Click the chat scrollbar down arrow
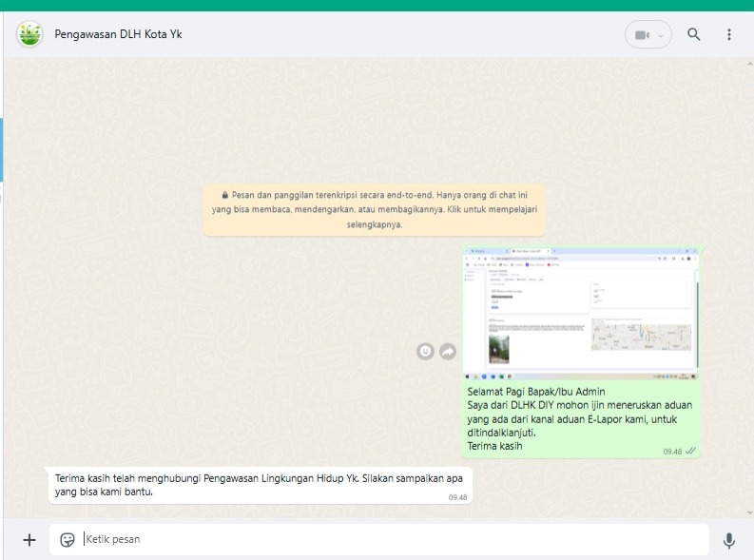754x560 pixels. click(750, 512)
